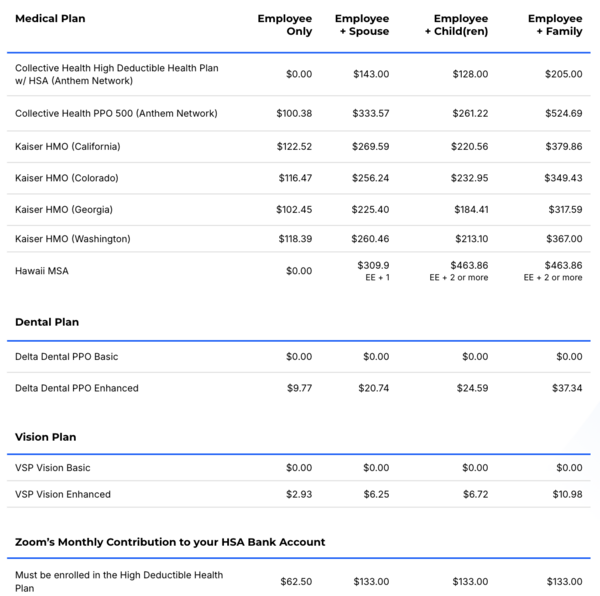Viewport: 600px width, 596px height.
Task: Select the Collective Health PPO 500 row label
Action: tap(116, 114)
